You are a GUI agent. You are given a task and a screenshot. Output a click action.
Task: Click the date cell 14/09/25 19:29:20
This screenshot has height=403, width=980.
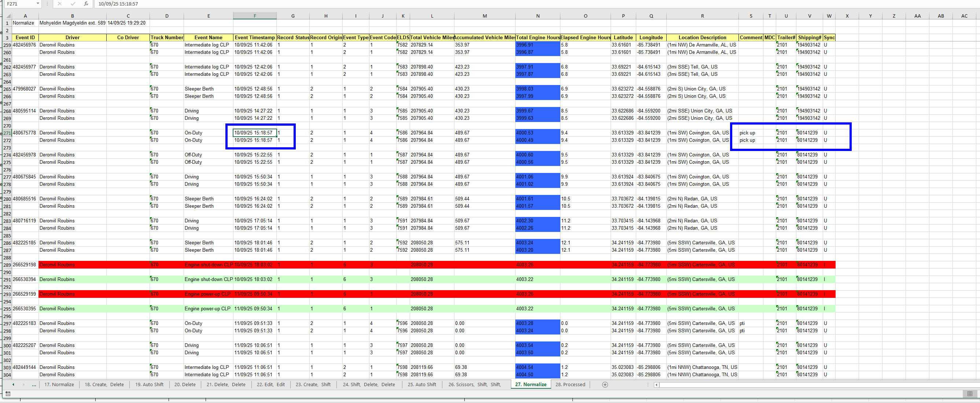point(128,23)
